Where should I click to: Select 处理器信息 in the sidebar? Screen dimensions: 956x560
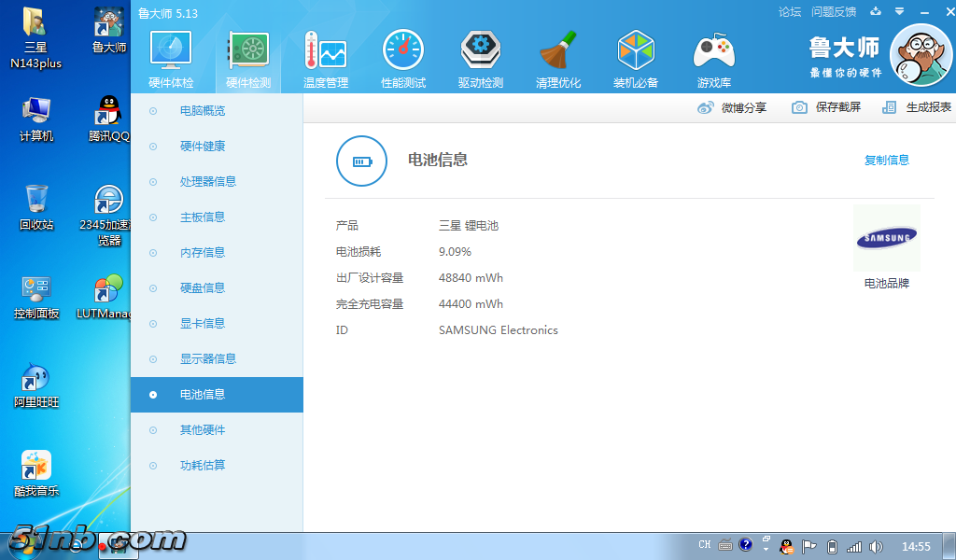click(207, 182)
